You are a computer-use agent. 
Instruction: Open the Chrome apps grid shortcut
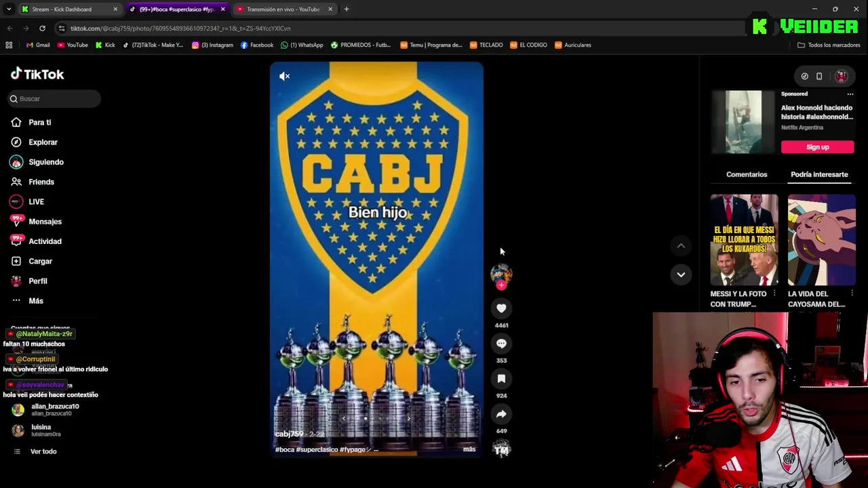[9, 45]
